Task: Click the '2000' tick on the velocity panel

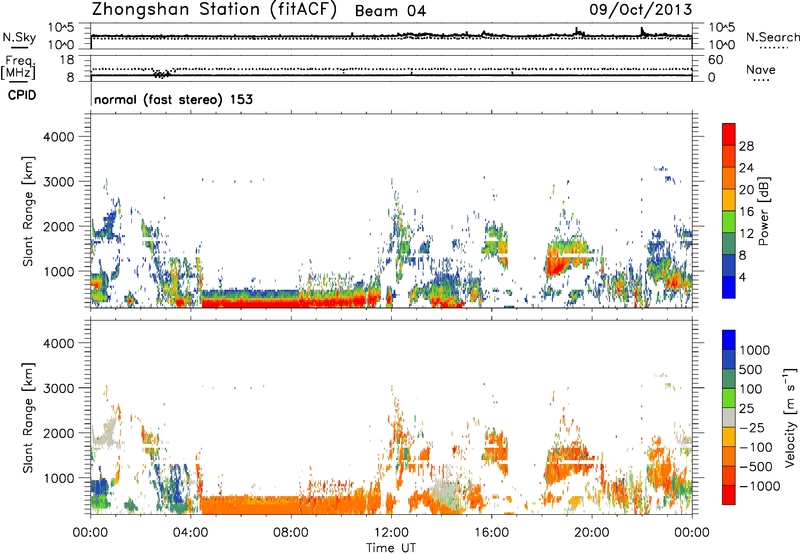Action: (x=58, y=433)
